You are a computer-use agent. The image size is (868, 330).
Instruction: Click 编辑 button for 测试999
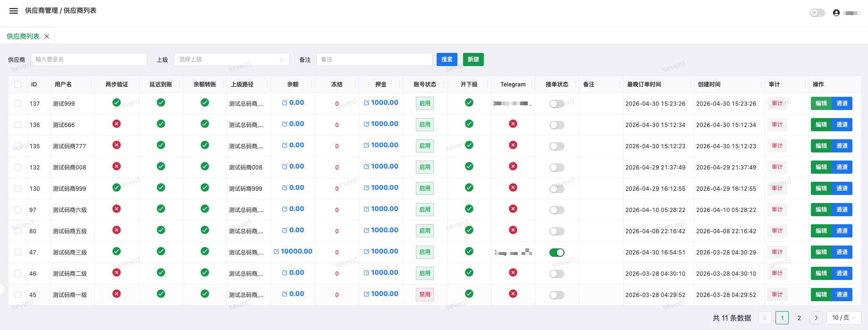tap(821, 103)
